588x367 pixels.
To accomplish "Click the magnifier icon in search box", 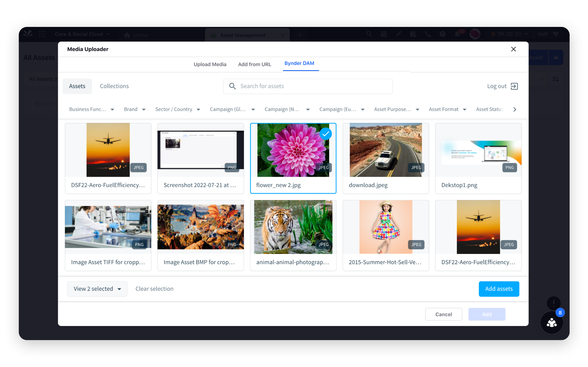I will (232, 86).
